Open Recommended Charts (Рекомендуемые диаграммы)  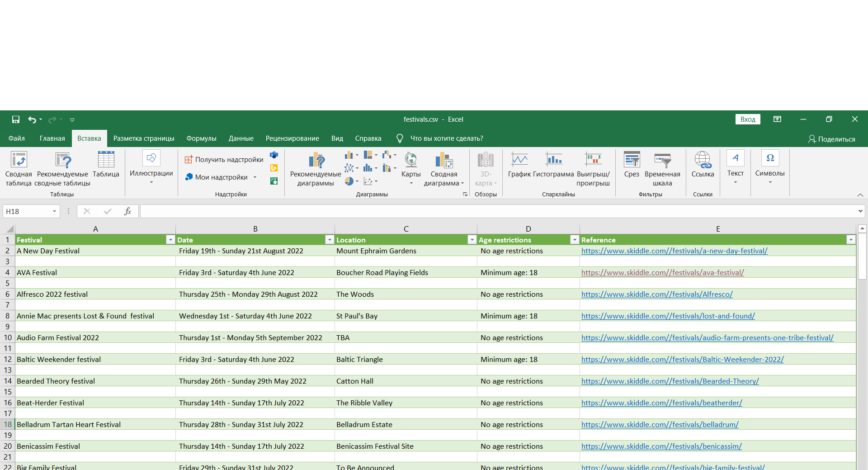click(316, 169)
